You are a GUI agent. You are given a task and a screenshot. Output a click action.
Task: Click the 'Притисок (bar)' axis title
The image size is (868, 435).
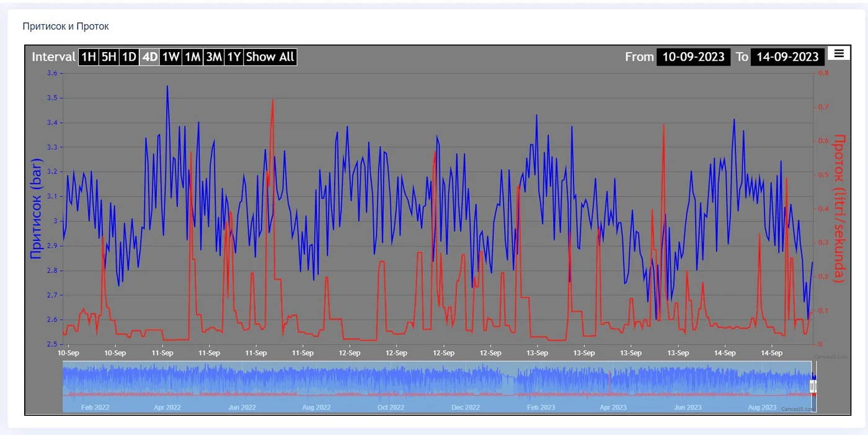tap(37, 208)
